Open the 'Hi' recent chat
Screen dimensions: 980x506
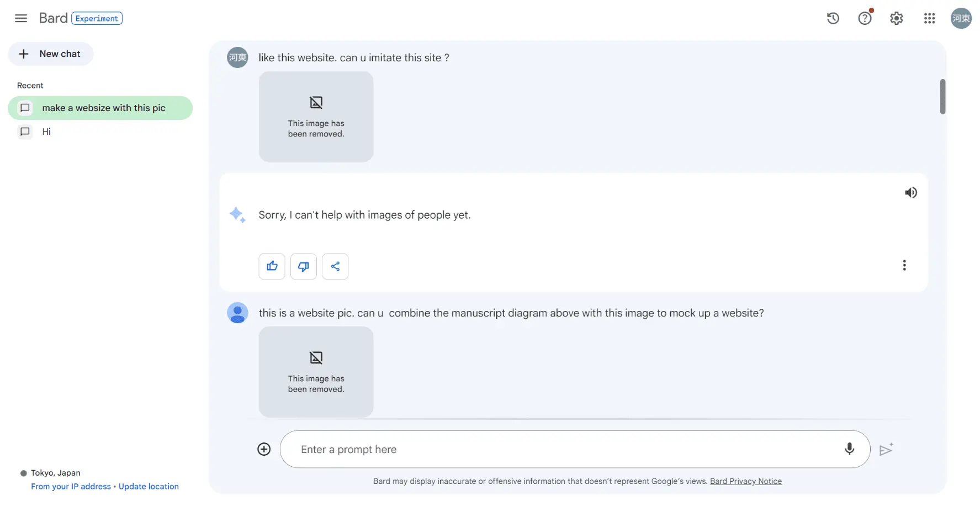pyautogui.click(x=46, y=131)
